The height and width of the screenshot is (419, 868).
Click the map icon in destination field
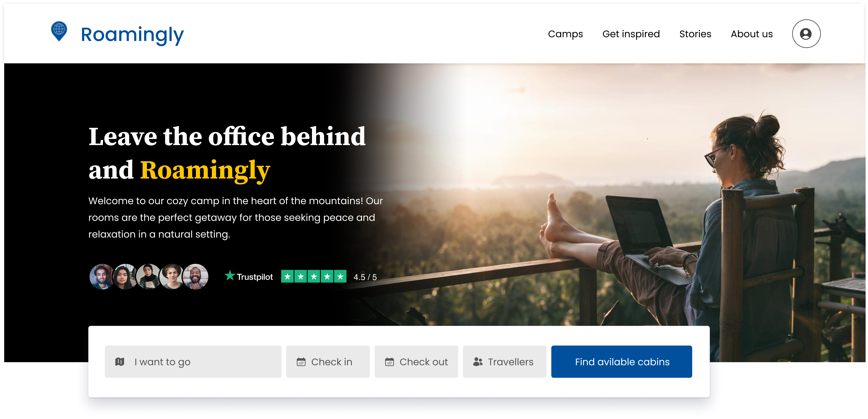[x=120, y=362]
